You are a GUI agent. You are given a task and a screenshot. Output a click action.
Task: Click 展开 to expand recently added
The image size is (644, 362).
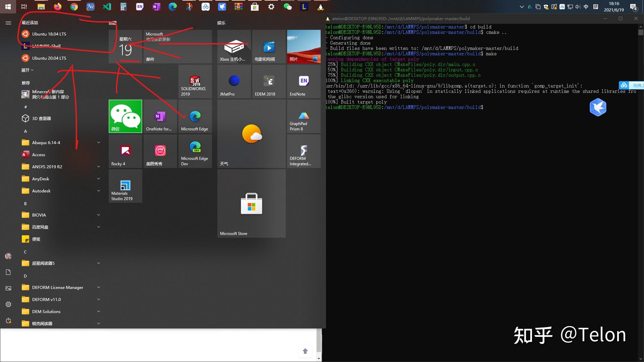click(x=28, y=70)
